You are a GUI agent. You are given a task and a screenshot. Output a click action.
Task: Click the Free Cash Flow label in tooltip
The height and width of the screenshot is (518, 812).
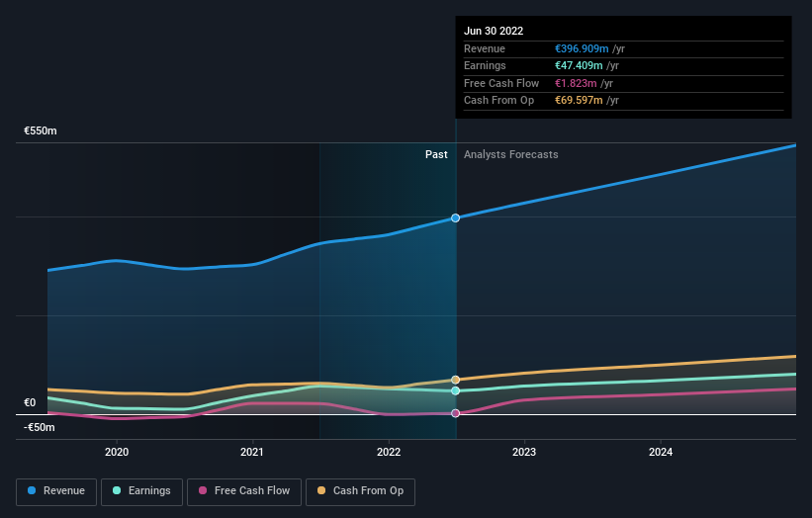[x=501, y=83]
